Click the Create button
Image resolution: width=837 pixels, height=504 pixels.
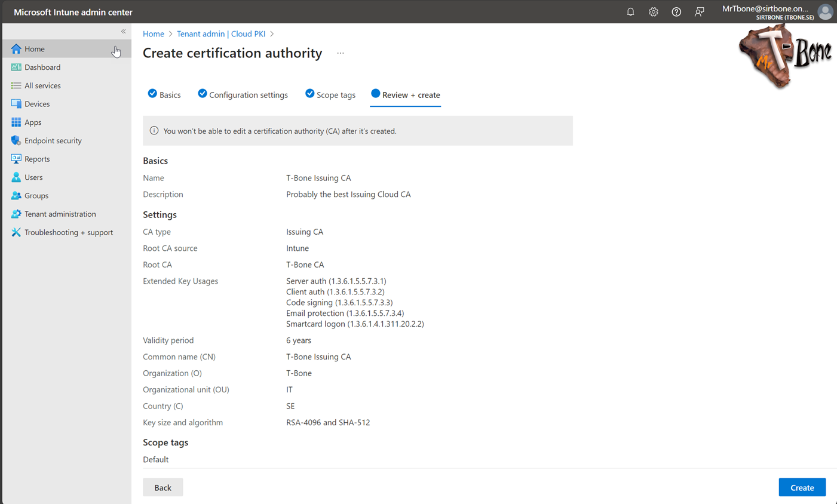point(802,487)
